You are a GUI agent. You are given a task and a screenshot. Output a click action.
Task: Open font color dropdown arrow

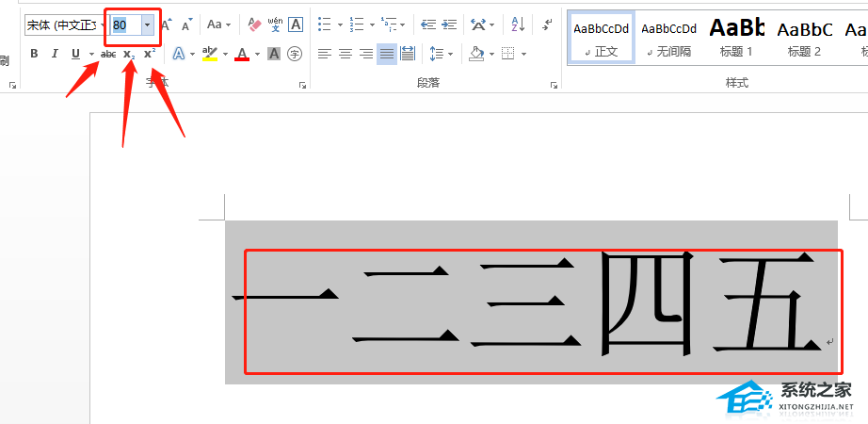[x=257, y=54]
